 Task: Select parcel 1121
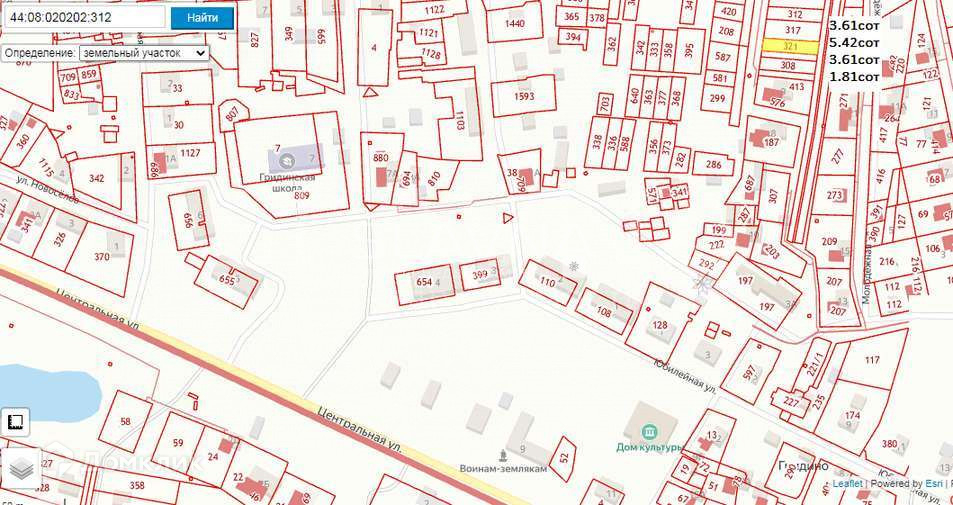tap(428, 33)
